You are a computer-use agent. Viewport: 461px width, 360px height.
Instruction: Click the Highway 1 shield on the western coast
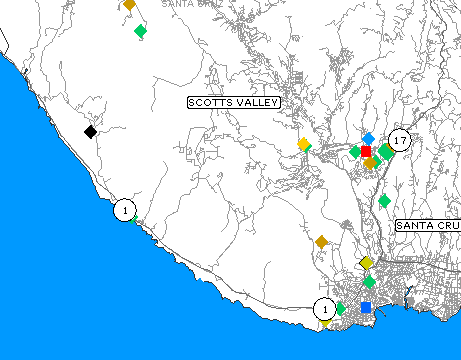[x=125, y=210]
